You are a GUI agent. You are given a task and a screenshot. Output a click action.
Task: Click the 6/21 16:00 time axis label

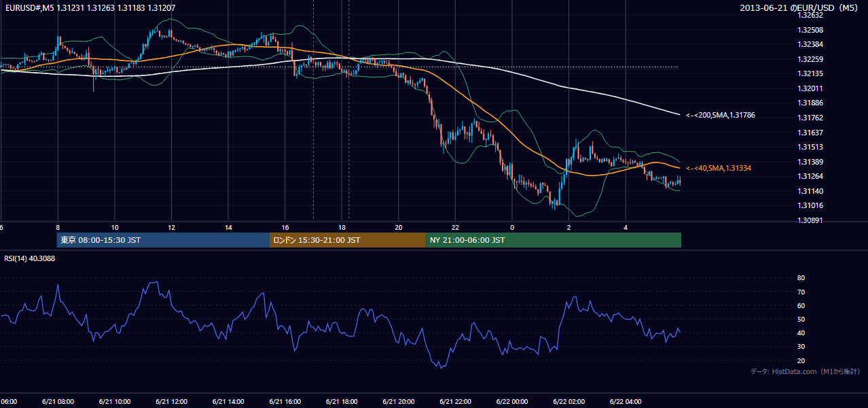tap(285, 401)
